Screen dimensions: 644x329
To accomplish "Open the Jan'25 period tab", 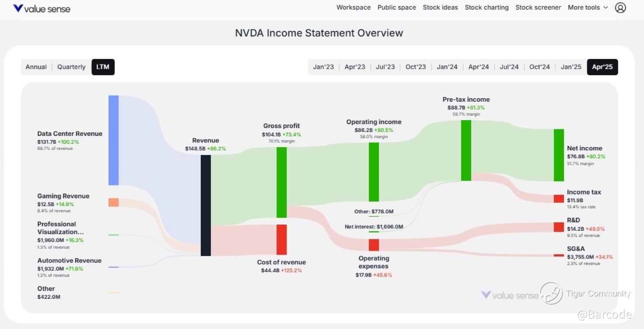I will pyautogui.click(x=571, y=67).
